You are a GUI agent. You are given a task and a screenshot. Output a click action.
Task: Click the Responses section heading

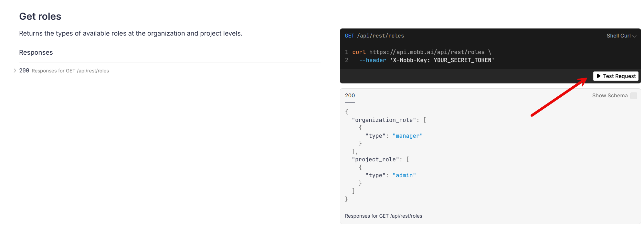[x=36, y=52]
